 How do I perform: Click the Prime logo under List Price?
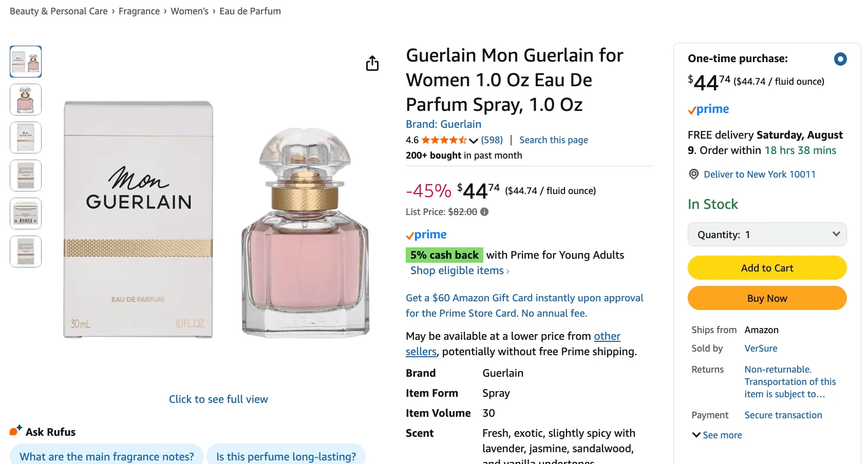click(426, 235)
